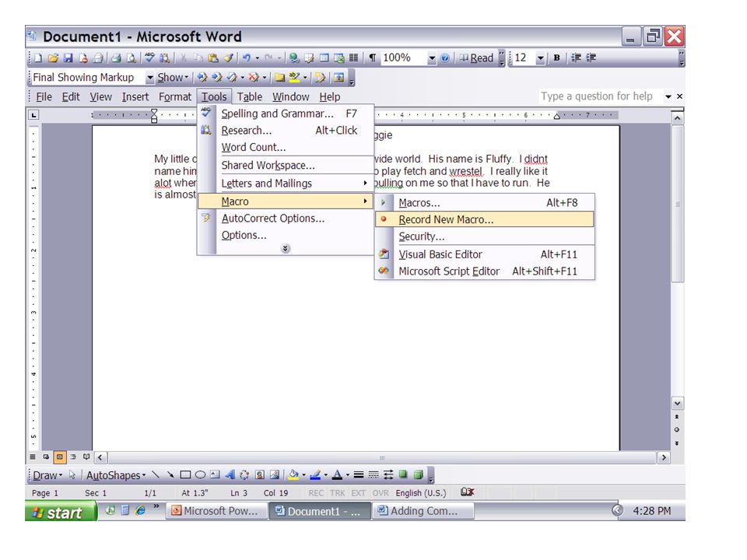Insert Clip Art from Drawing toolbar

pos(260,474)
